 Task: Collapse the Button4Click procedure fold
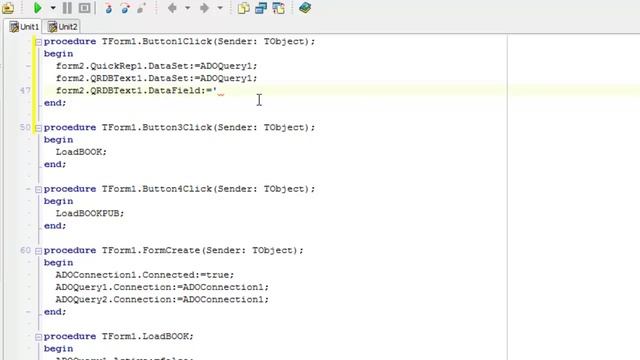[38, 189]
